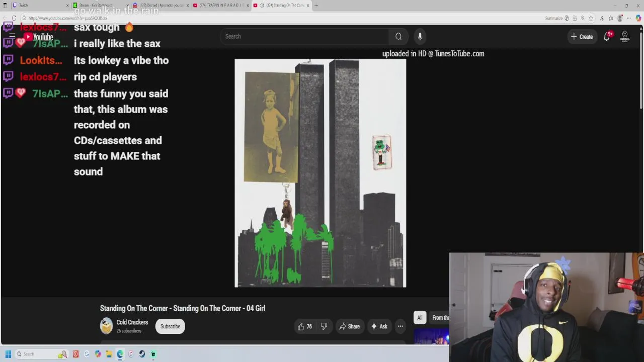Image resolution: width=644 pixels, height=362 pixels.
Task: Open Microsoft Edge from taskbar
Action: 120,354
